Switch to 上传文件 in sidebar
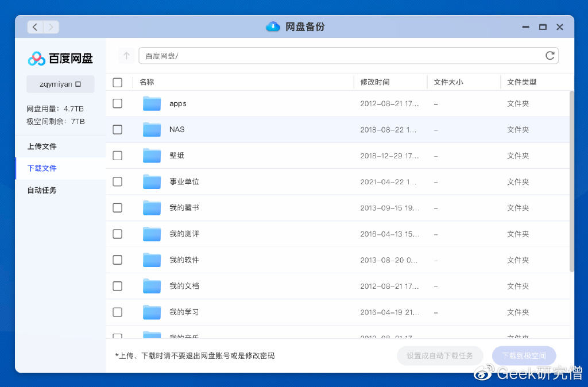 pos(60,146)
